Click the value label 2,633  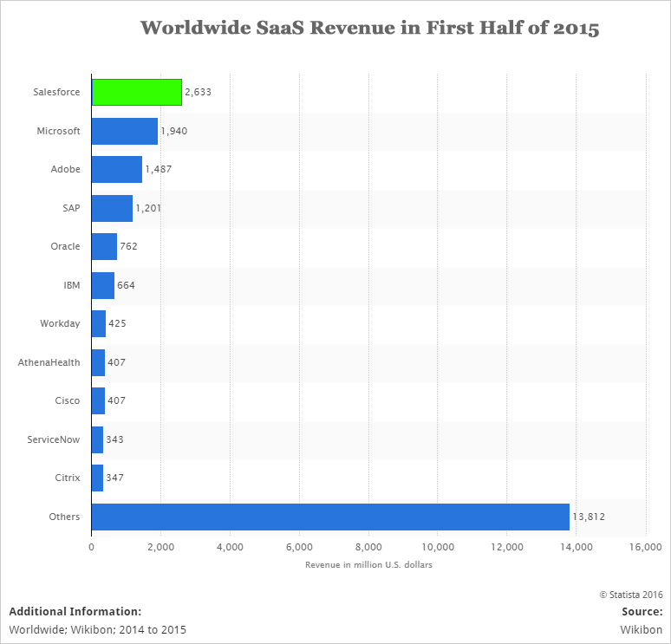(x=199, y=92)
